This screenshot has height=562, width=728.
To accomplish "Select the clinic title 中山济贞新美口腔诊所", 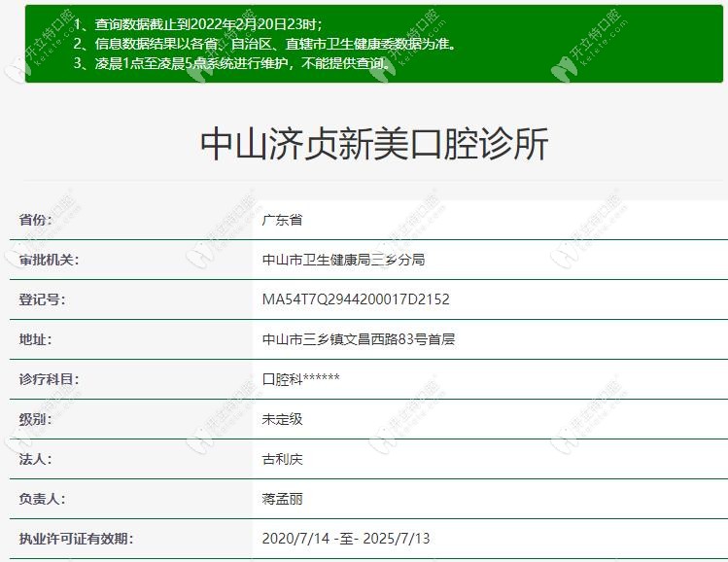I will (374, 144).
